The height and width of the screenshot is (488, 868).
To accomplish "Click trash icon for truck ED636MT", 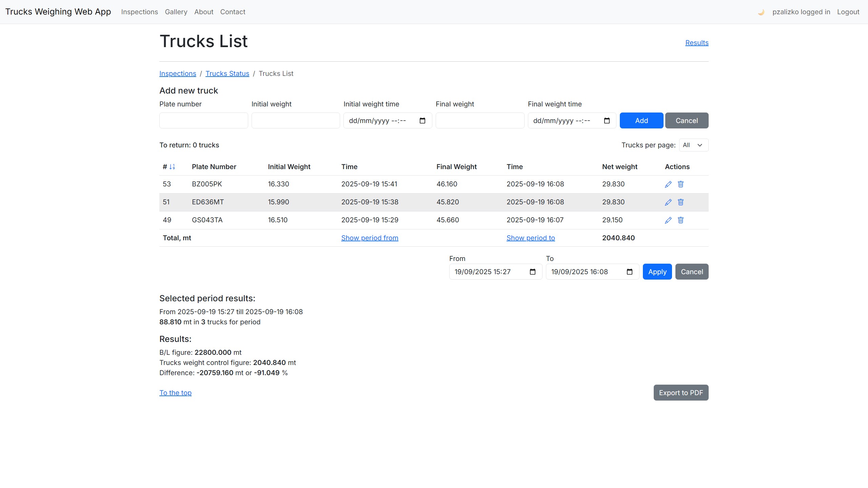I will point(680,202).
